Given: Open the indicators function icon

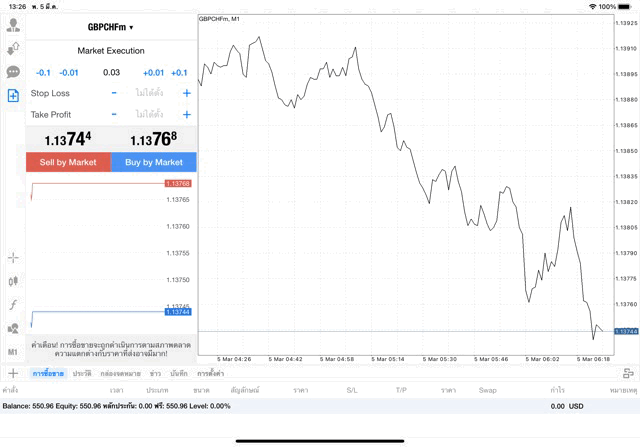Looking at the screenshot, I should (x=13, y=305).
